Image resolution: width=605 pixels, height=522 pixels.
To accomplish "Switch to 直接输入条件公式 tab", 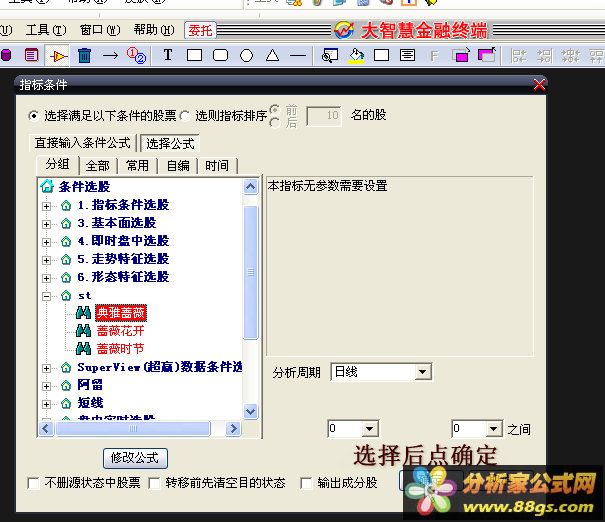I will (x=83, y=143).
